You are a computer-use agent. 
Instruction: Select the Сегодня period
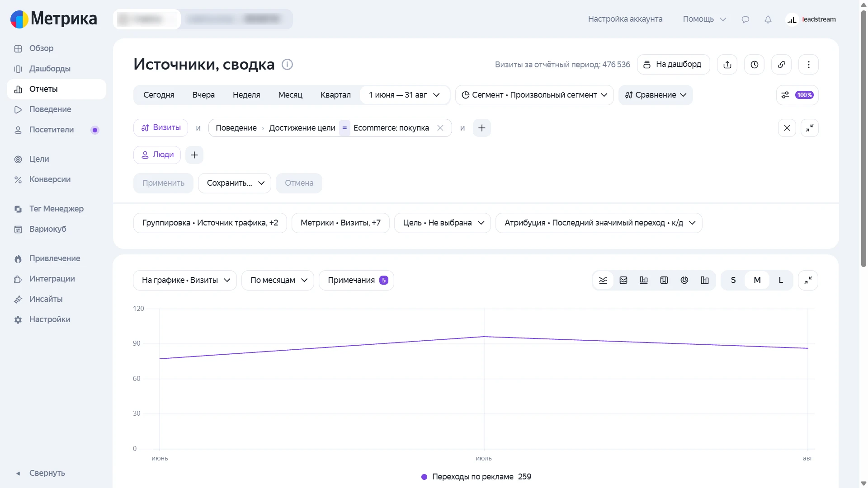(159, 95)
